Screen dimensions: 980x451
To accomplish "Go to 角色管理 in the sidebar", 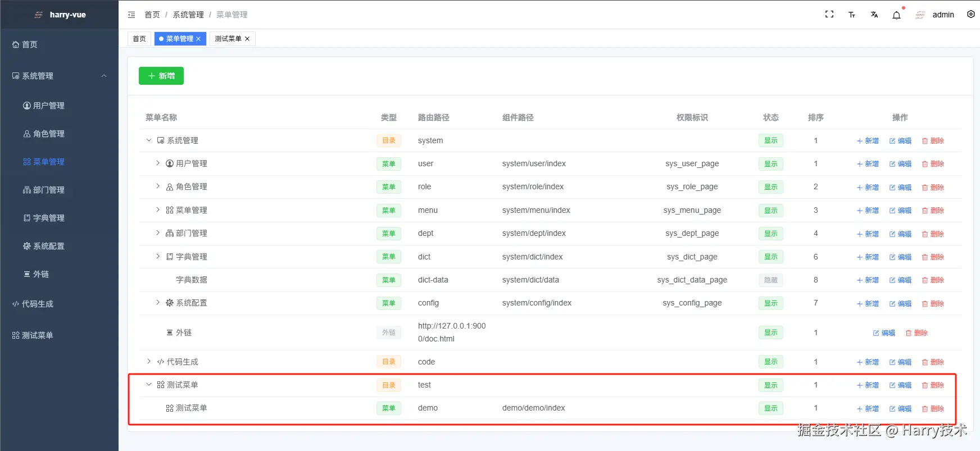I will (59, 134).
